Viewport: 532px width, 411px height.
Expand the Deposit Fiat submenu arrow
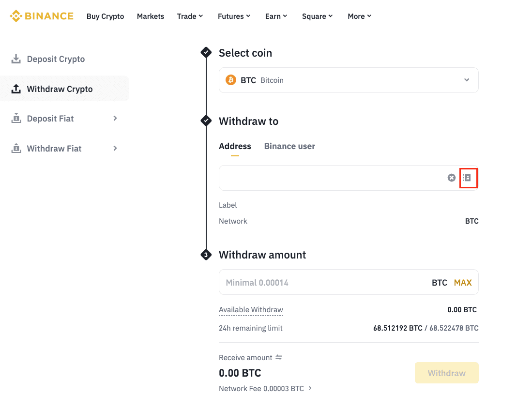coord(115,119)
